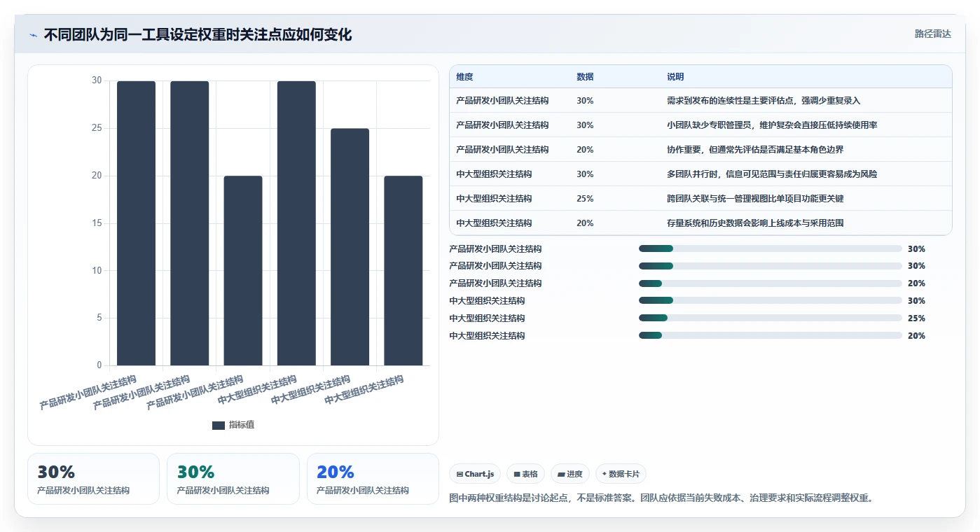Click the y-axis label 10
This screenshot has height=532, width=980.
point(97,270)
